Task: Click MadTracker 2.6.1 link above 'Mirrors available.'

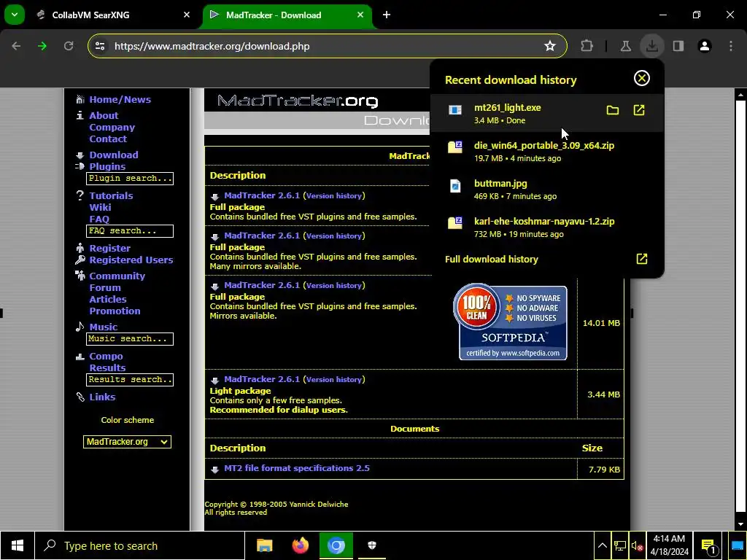Action: [x=262, y=285]
